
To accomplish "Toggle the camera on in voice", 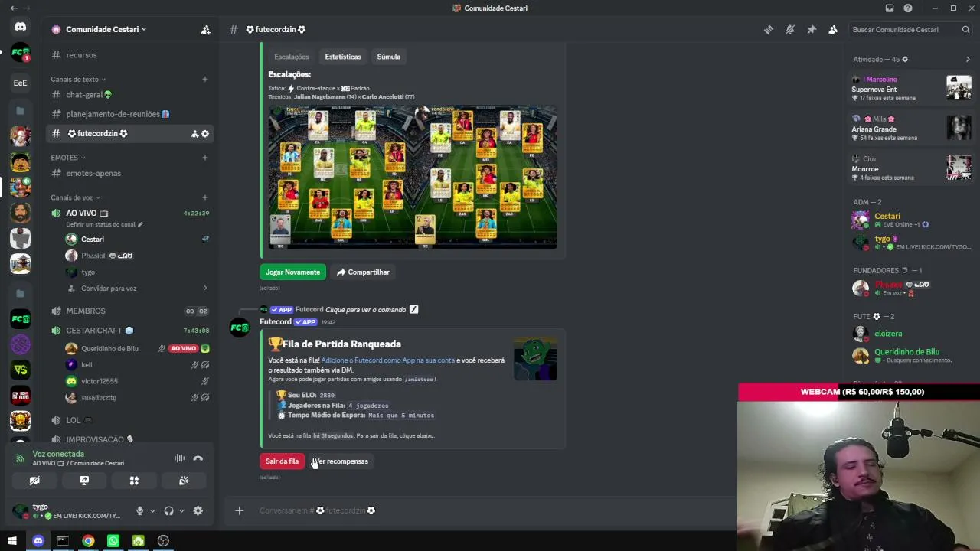I will tap(34, 481).
